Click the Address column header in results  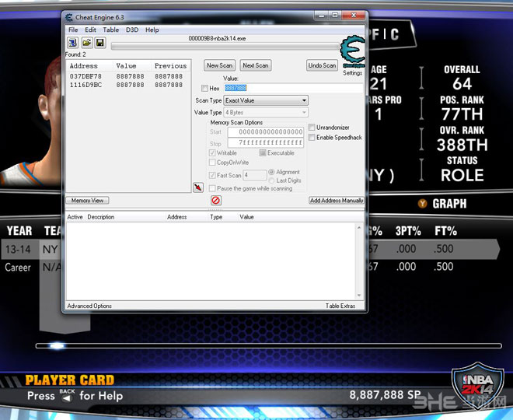click(84, 66)
